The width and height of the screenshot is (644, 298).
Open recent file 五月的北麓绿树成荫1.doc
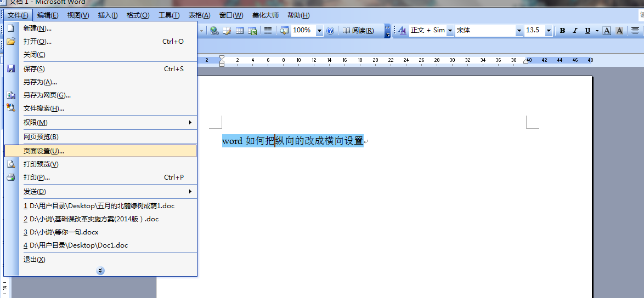(x=100, y=206)
